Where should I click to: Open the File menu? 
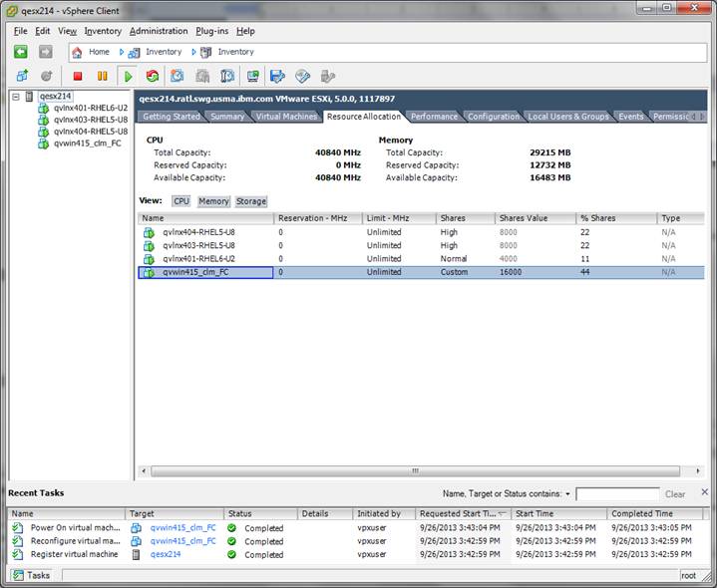pyautogui.click(x=21, y=31)
